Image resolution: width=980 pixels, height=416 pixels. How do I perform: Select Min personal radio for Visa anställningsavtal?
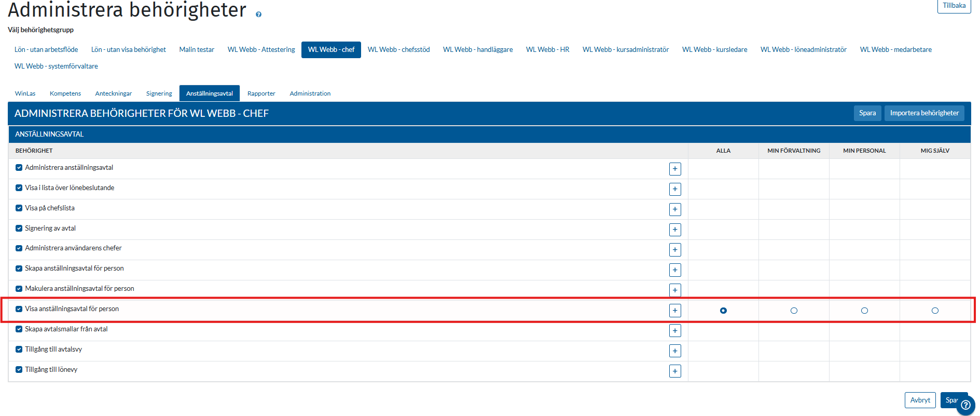coord(864,311)
